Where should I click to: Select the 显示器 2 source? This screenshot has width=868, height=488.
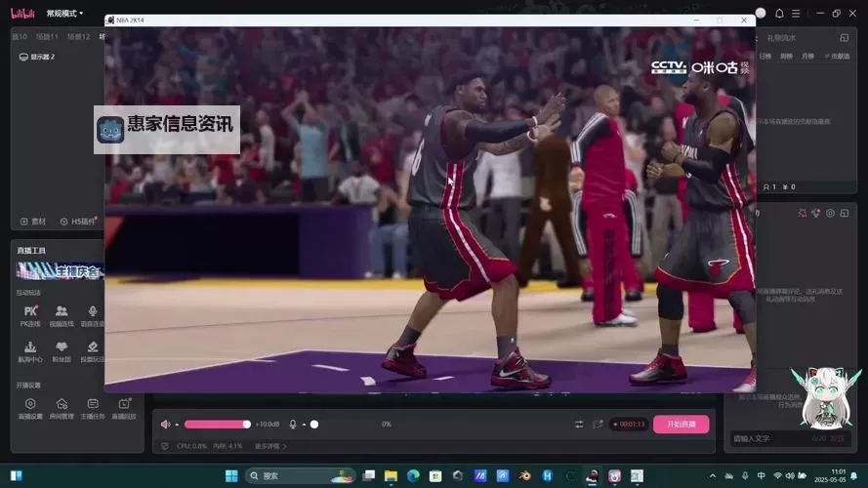coord(37,57)
